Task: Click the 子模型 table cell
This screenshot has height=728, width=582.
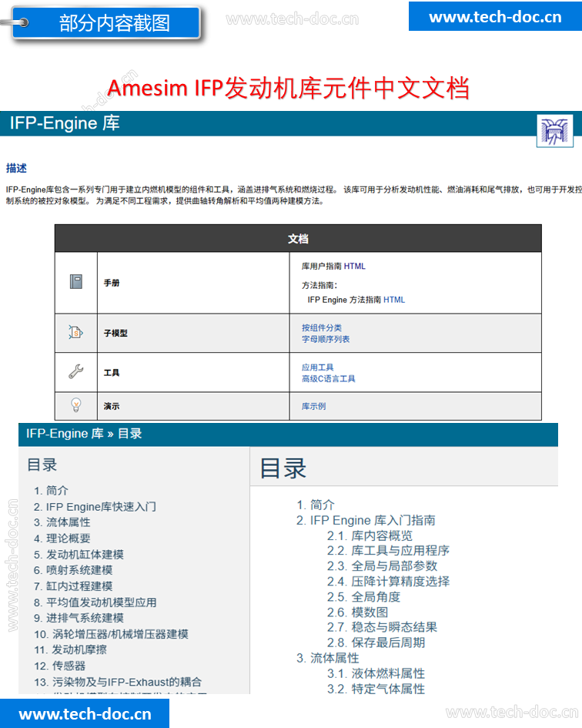Action: (193, 333)
